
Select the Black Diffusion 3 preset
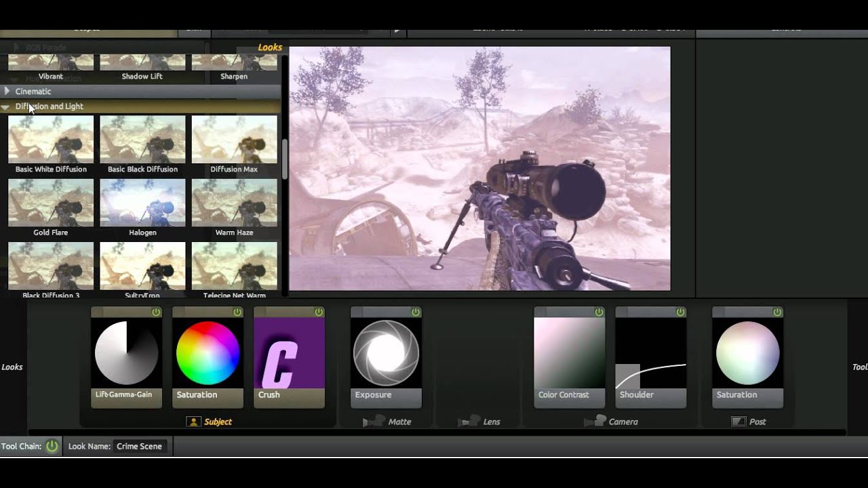[51, 270]
